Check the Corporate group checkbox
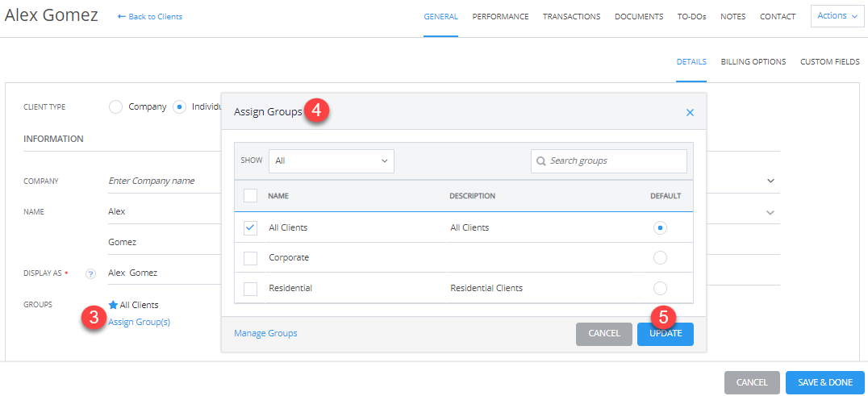 [250, 258]
